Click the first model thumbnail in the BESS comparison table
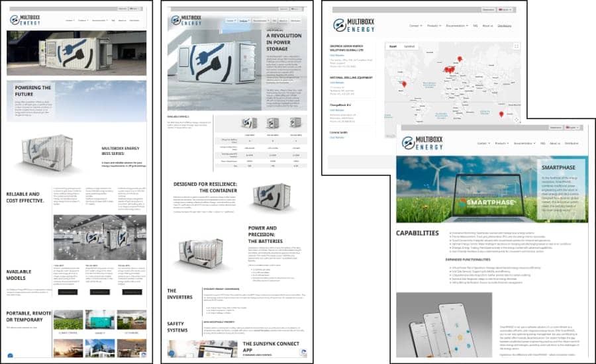 pos(250,122)
